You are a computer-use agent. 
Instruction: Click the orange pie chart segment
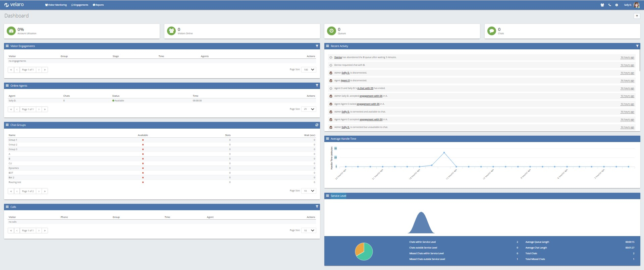click(360, 249)
